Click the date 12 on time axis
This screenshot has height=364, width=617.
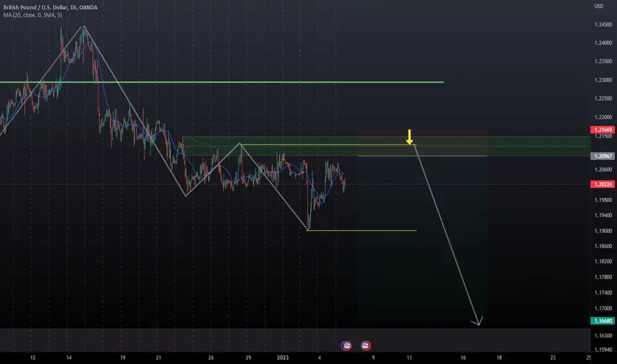pyautogui.click(x=32, y=357)
